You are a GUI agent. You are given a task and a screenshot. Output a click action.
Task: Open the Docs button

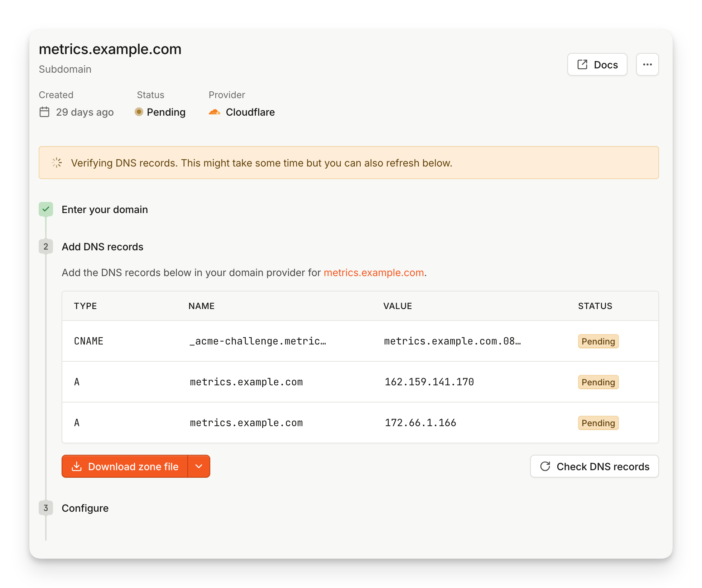point(597,64)
